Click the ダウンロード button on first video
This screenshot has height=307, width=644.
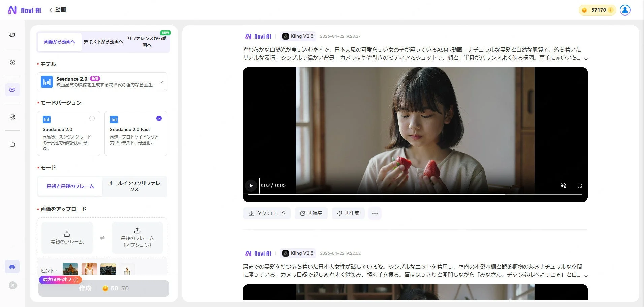(x=266, y=213)
